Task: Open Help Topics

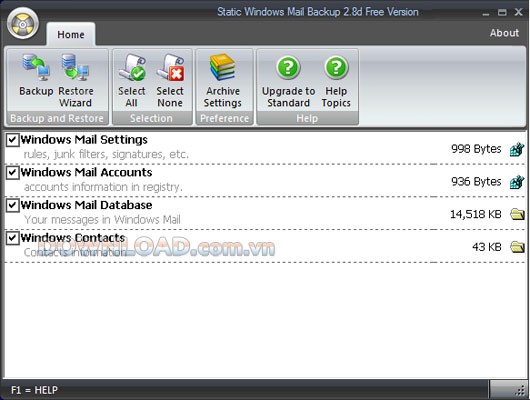Action: click(336, 80)
